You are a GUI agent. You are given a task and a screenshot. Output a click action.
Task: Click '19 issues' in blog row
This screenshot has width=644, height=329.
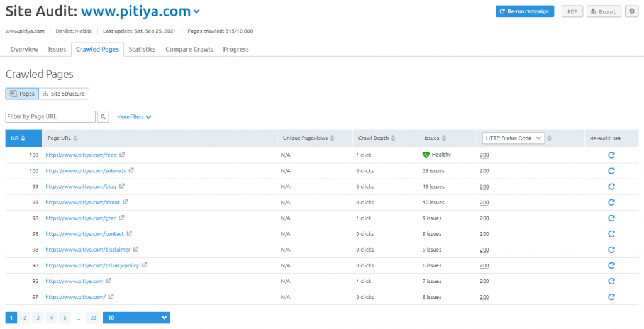[x=433, y=186]
